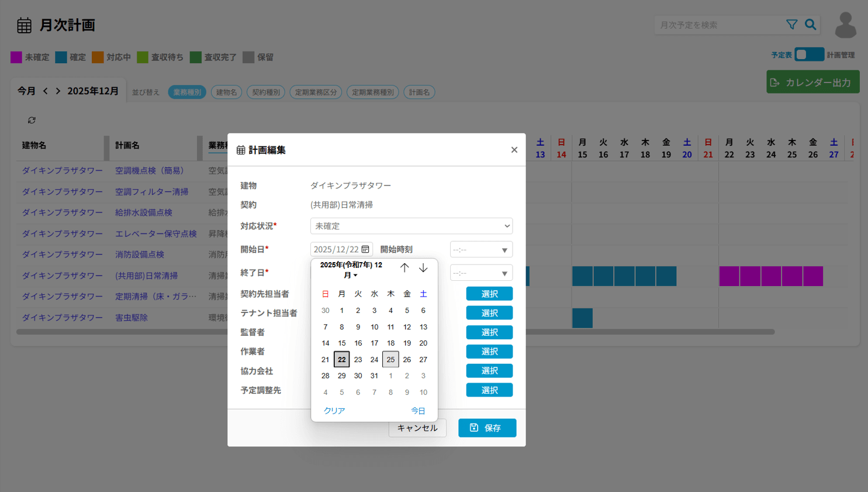This screenshot has height=492, width=868.
Task: Select day 25 in the calendar
Action: pyautogui.click(x=390, y=359)
